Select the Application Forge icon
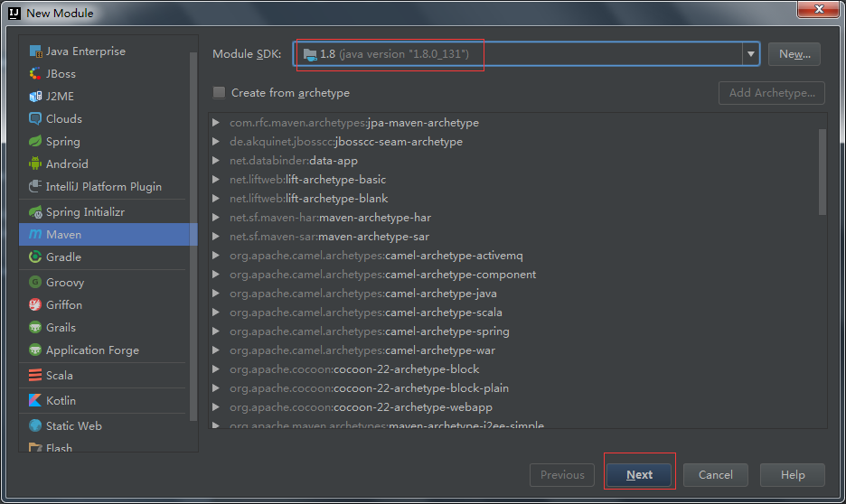The height and width of the screenshot is (504, 846). [35, 350]
